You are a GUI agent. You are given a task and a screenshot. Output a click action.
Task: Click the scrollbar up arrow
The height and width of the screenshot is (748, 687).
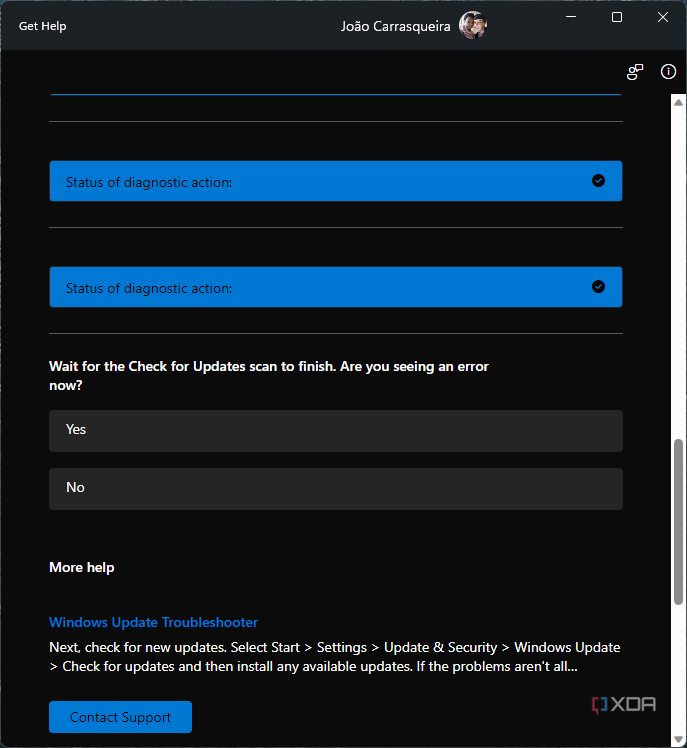coord(678,102)
